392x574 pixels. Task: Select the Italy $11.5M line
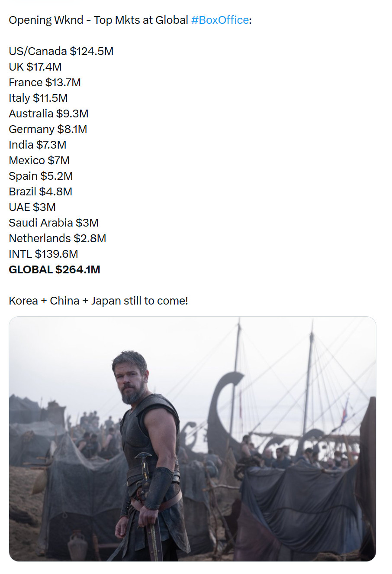tap(38, 98)
